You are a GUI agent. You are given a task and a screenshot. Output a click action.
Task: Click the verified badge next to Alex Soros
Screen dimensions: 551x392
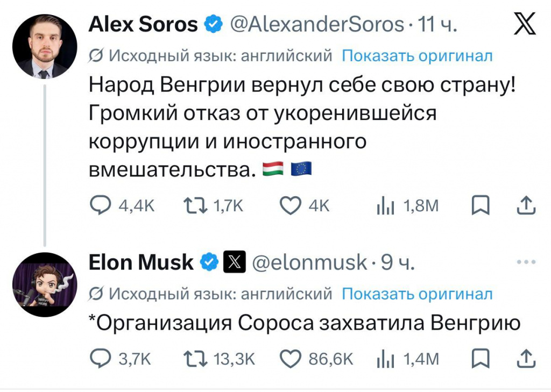[214, 24]
